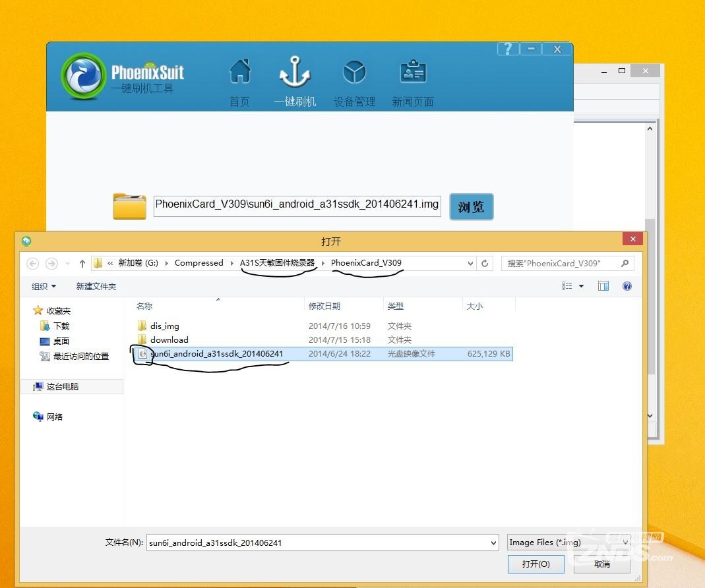This screenshot has height=588, width=705.
Task: Click the search magnifier icon
Action: (x=625, y=264)
